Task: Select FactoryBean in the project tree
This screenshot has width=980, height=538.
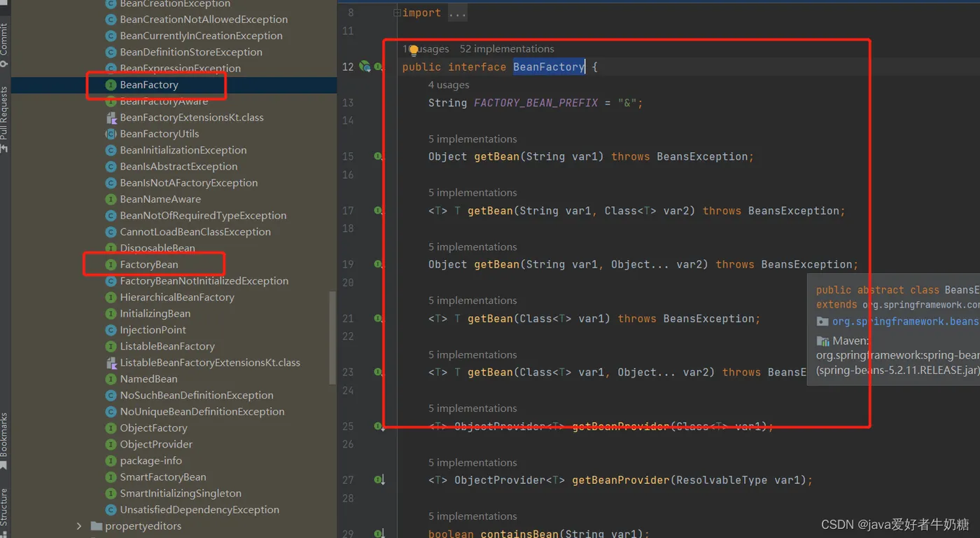Action: pyautogui.click(x=149, y=265)
